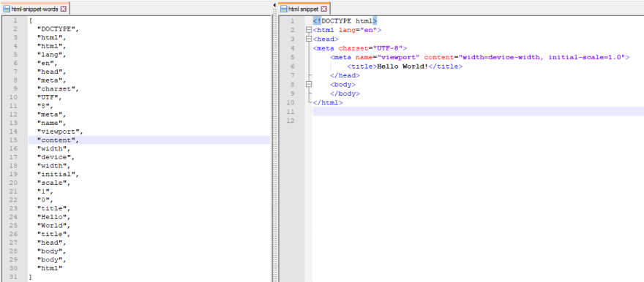Click the highlighted "content" entry on line 15
Image resolution: width=644 pixels, height=282 pixels.
point(58,140)
